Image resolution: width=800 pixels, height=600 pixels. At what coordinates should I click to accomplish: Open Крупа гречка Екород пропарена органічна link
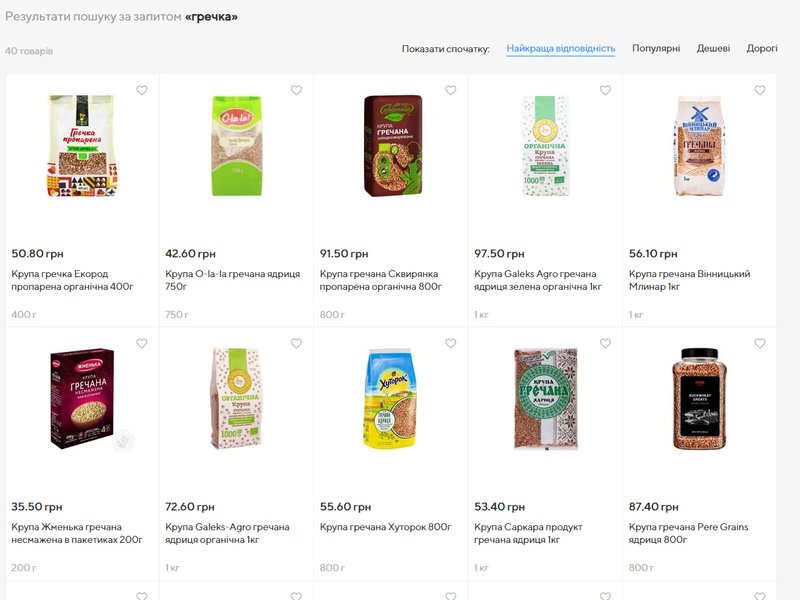pyautogui.click(x=72, y=280)
